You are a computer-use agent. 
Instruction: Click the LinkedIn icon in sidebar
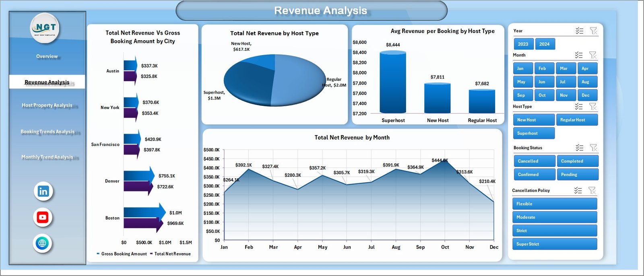(x=43, y=191)
